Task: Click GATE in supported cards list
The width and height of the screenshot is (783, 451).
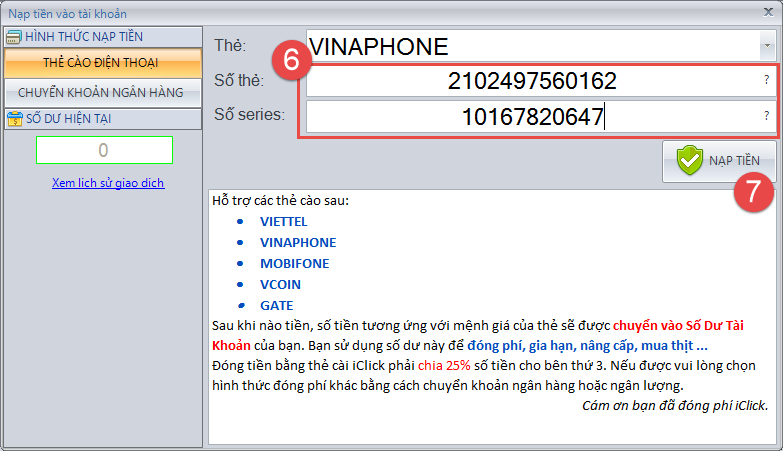Action: click(276, 306)
